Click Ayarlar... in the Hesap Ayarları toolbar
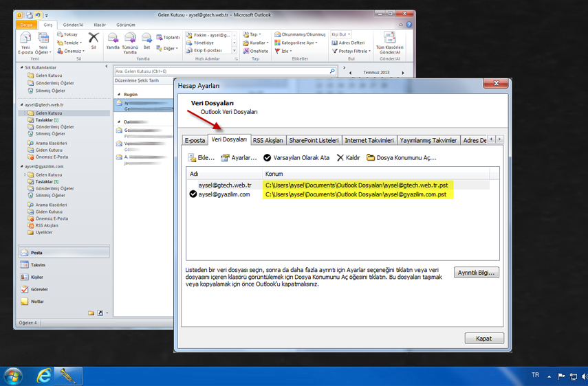The height and width of the screenshot is (386, 588). click(239, 158)
